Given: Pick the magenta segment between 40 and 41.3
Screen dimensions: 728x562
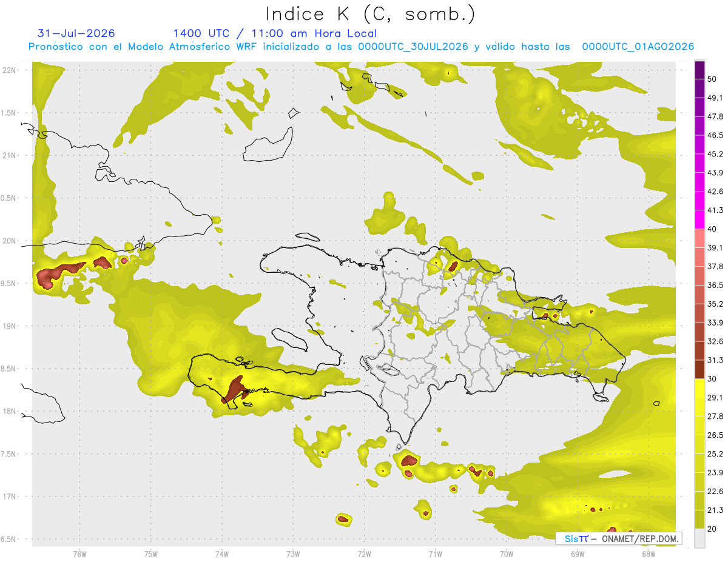Looking at the screenshot, I should click(699, 219).
